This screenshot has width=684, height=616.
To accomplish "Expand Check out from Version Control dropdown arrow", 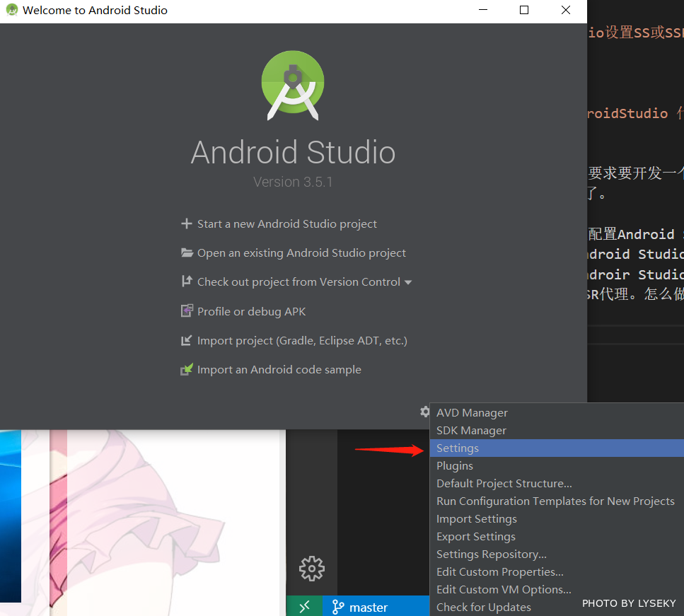I will tap(408, 282).
